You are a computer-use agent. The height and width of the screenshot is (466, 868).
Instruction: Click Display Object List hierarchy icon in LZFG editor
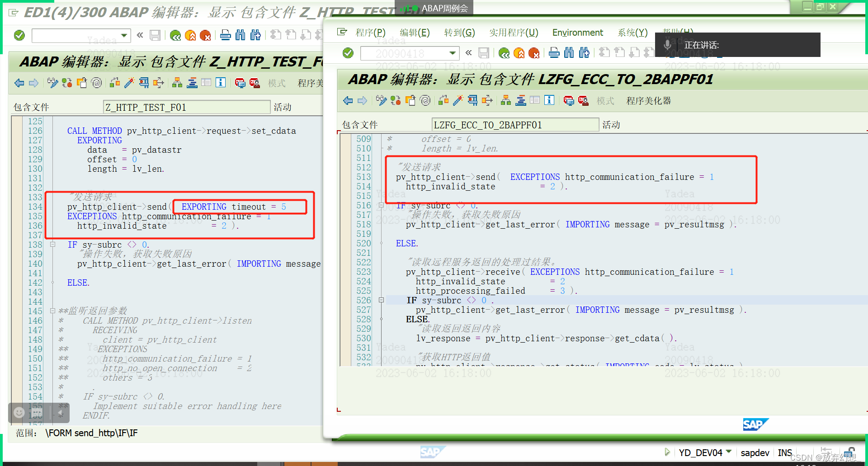[x=506, y=100]
